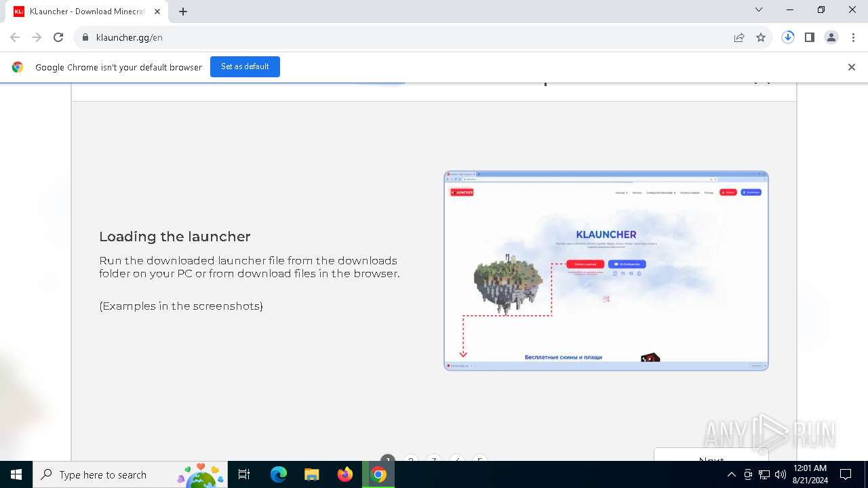Select the KLauncher browser tab
Image resolution: width=868 pixels, height=488 pixels.
[87, 12]
